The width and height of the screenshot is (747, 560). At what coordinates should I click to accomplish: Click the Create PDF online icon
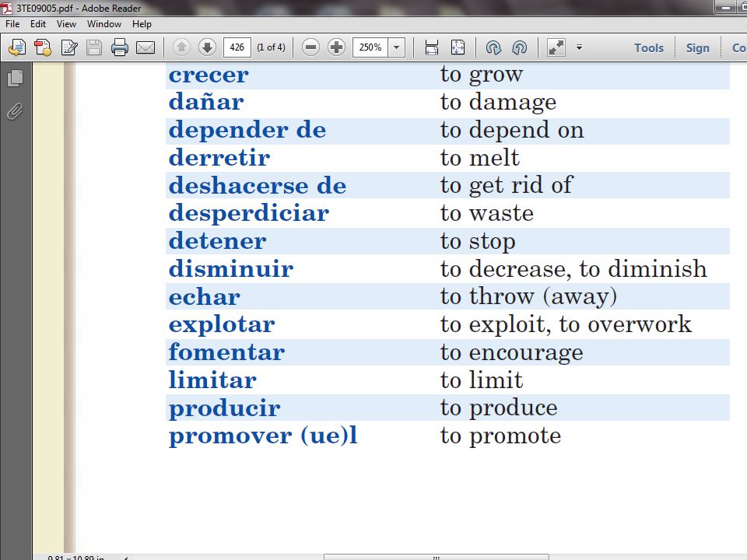coord(18,47)
